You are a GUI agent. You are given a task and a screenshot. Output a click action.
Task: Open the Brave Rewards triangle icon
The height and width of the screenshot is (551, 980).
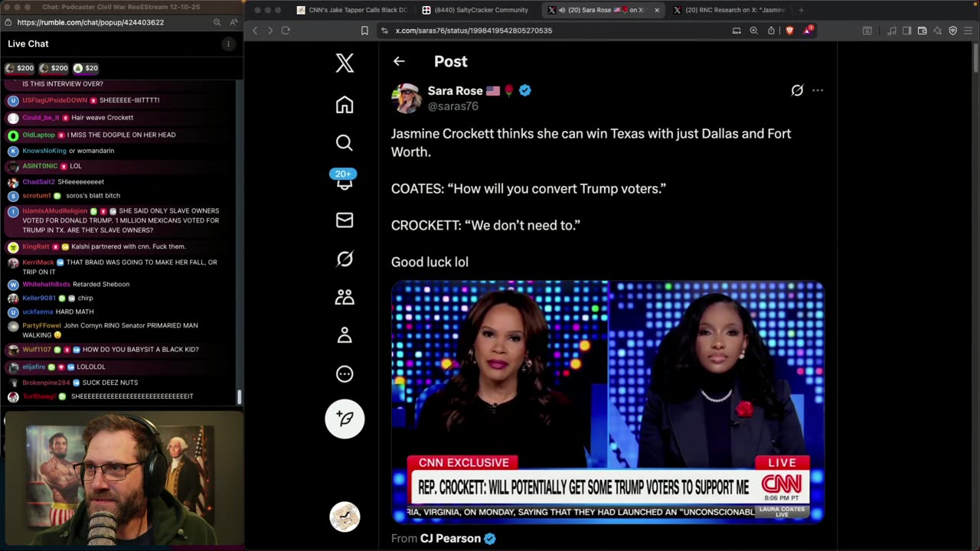tap(808, 31)
